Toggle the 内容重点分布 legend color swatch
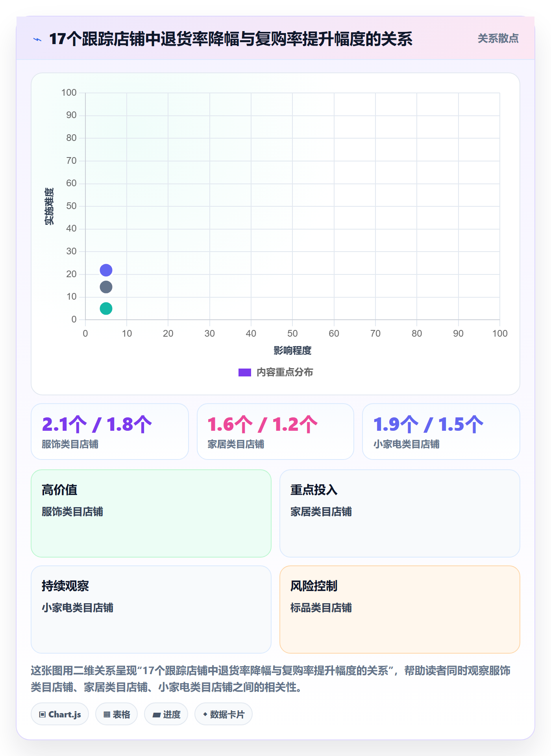 pyautogui.click(x=245, y=372)
